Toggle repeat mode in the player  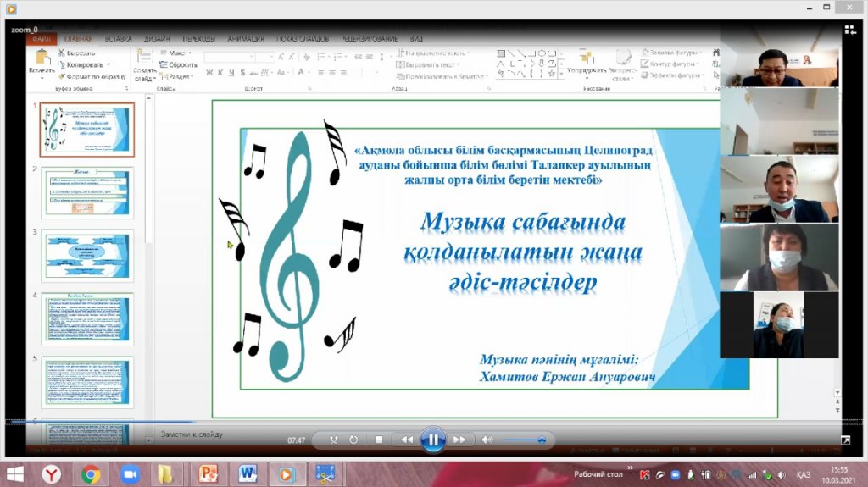click(x=353, y=440)
